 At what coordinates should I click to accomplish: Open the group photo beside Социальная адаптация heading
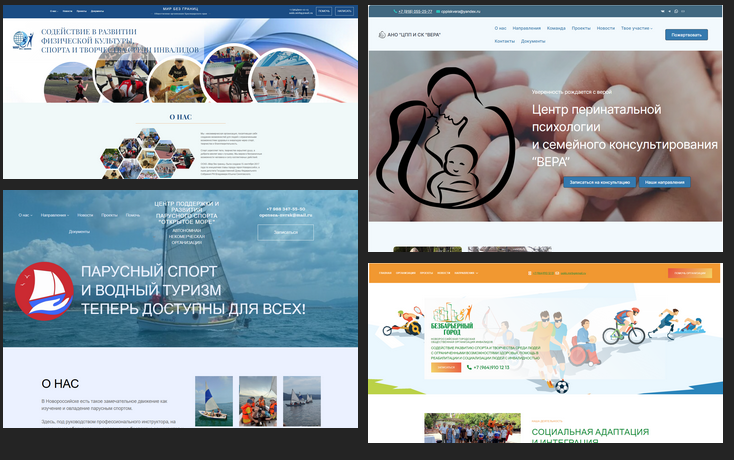[x=472, y=428]
